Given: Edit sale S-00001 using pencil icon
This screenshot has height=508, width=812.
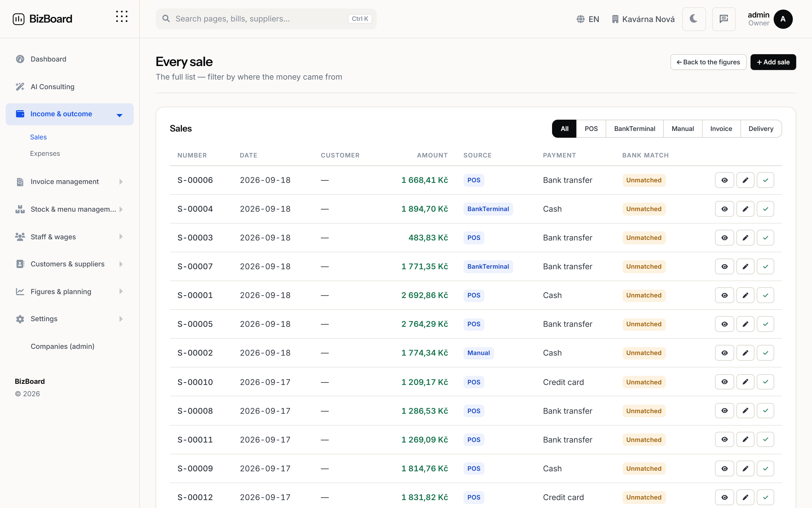Looking at the screenshot, I should pos(745,295).
